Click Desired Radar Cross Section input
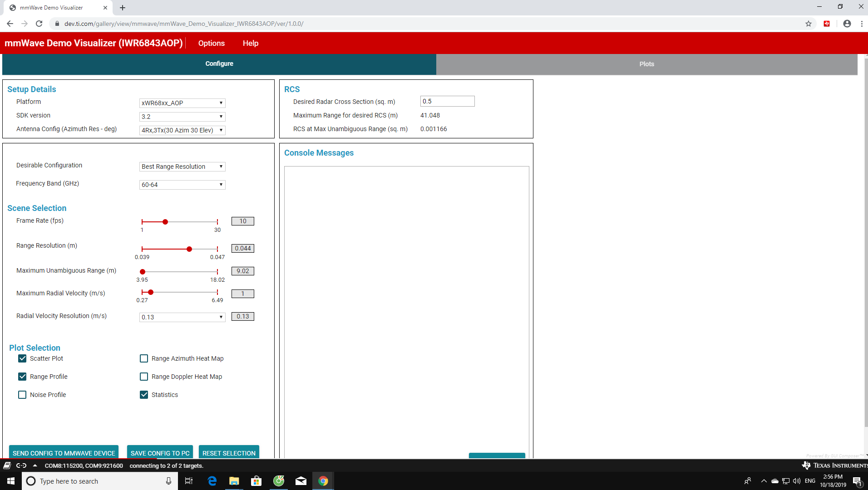Viewport: 868px width, 490px height. click(447, 101)
